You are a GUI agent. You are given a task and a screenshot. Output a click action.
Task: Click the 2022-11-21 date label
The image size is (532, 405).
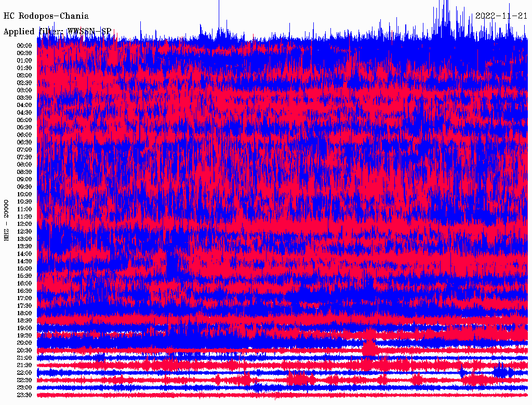[x=501, y=16]
